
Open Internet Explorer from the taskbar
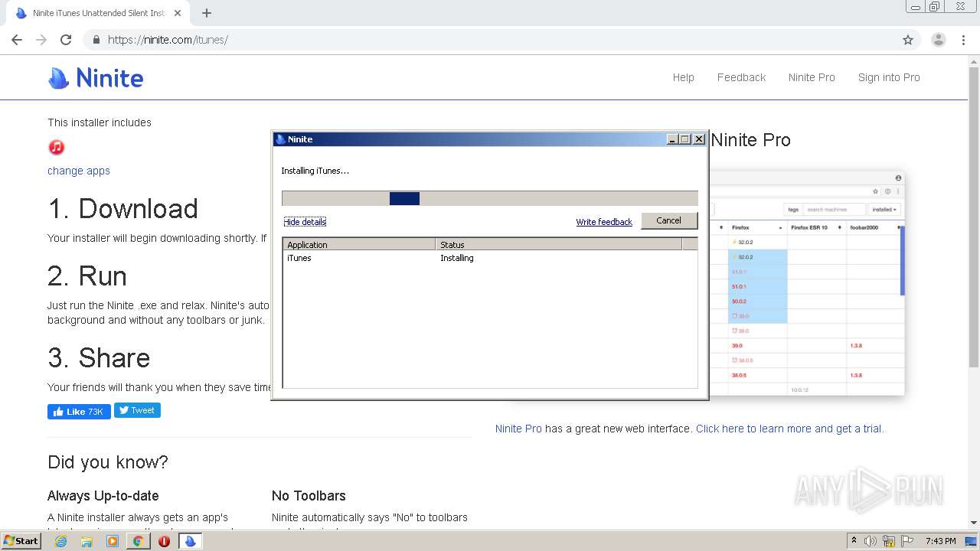(61, 541)
